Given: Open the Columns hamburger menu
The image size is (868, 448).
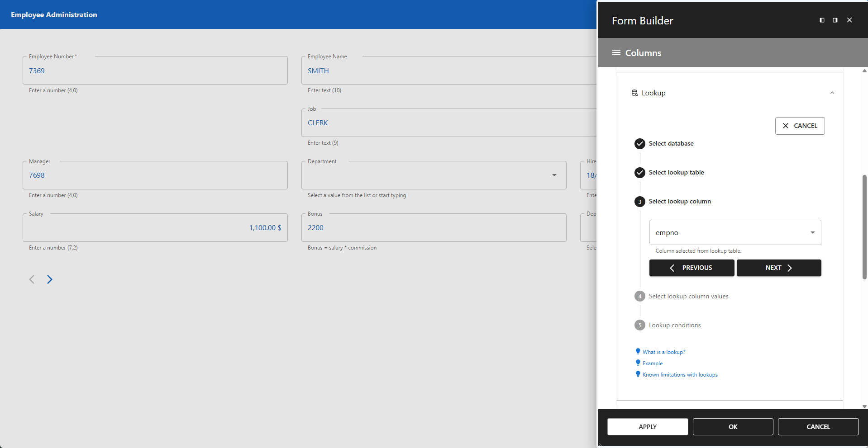Looking at the screenshot, I should (x=616, y=52).
